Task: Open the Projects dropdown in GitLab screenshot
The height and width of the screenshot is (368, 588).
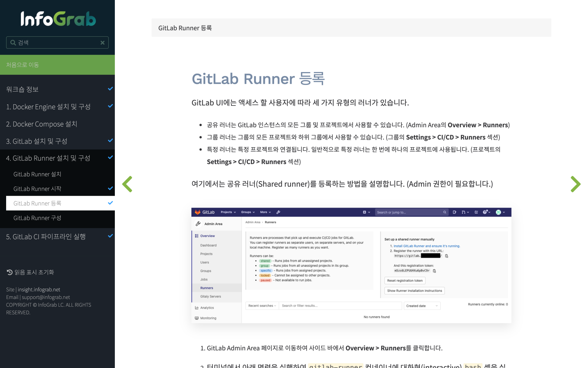Action: [228, 212]
